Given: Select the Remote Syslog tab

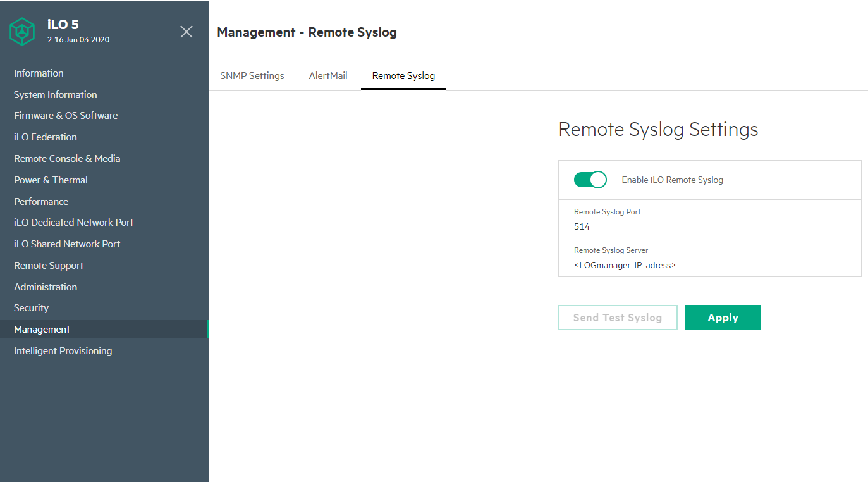Looking at the screenshot, I should tap(403, 76).
